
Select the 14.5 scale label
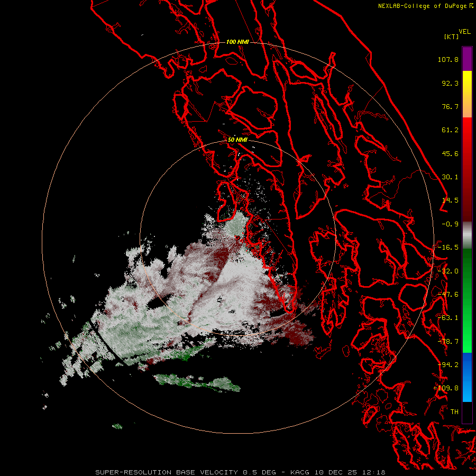click(x=450, y=200)
